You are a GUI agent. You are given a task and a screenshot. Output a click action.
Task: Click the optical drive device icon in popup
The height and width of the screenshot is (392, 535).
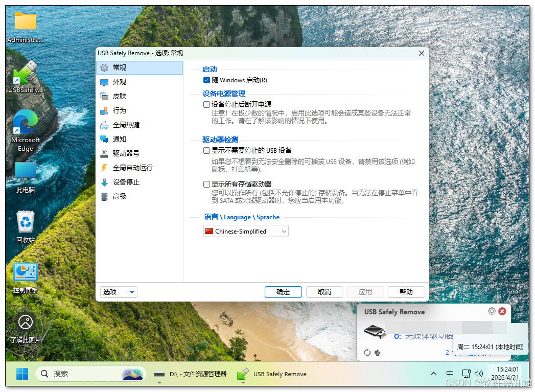click(375, 331)
